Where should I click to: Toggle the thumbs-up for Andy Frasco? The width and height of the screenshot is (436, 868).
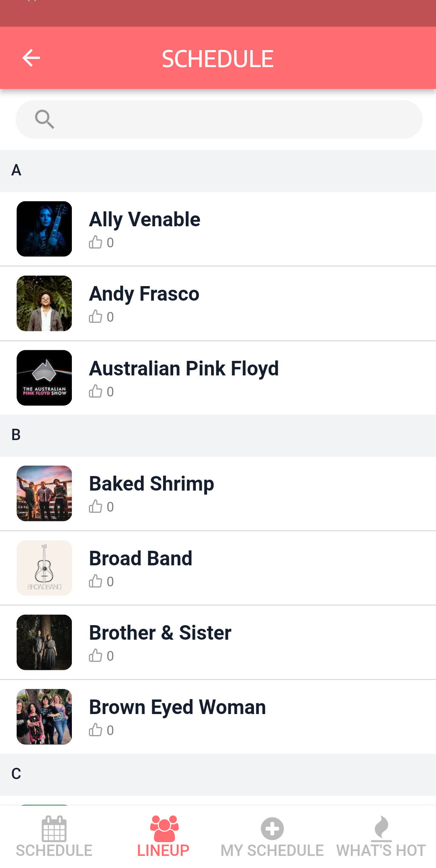(x=96, y=317)
